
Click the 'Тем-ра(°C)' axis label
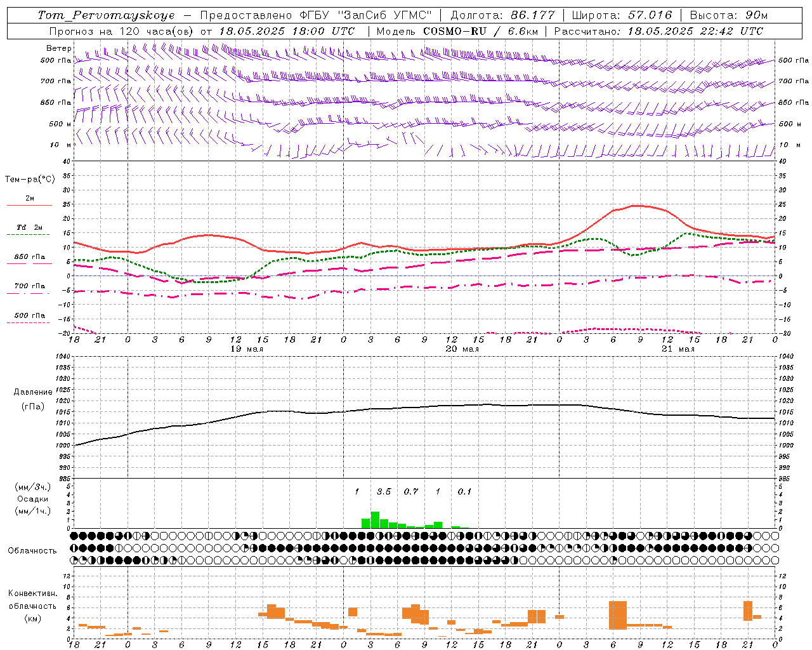point(30,180)
